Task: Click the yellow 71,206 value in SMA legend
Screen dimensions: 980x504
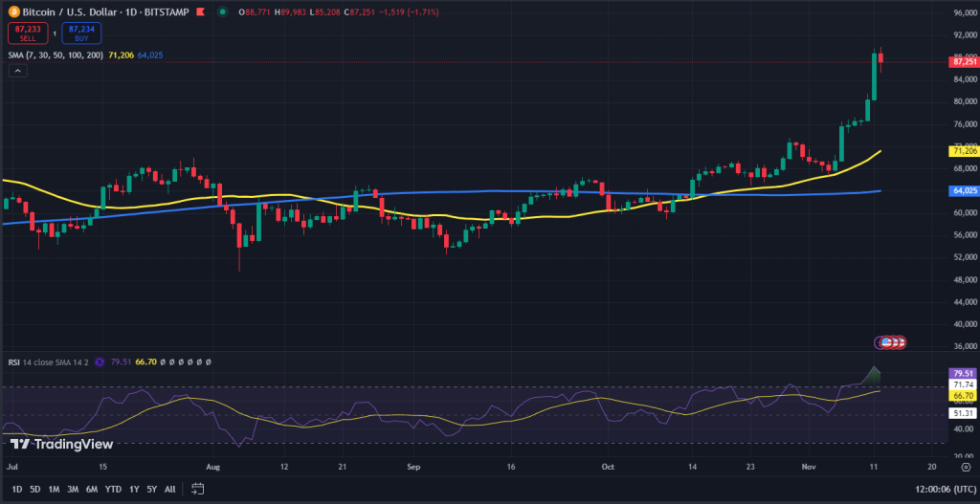Action: [122, 55]
